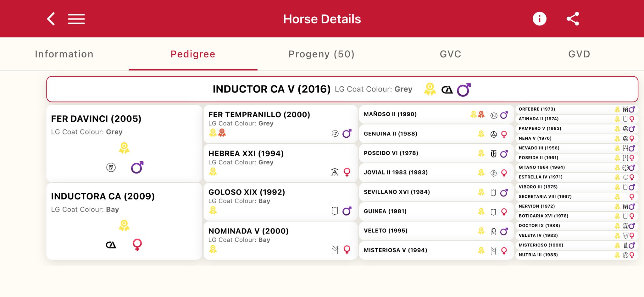Viewport: 644px width, 297px height.
Task: Switch to the Information tab
Action: [64, 54]
